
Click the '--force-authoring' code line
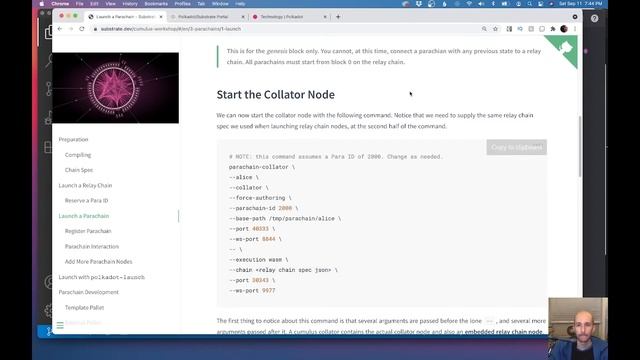tap(260, 198)
